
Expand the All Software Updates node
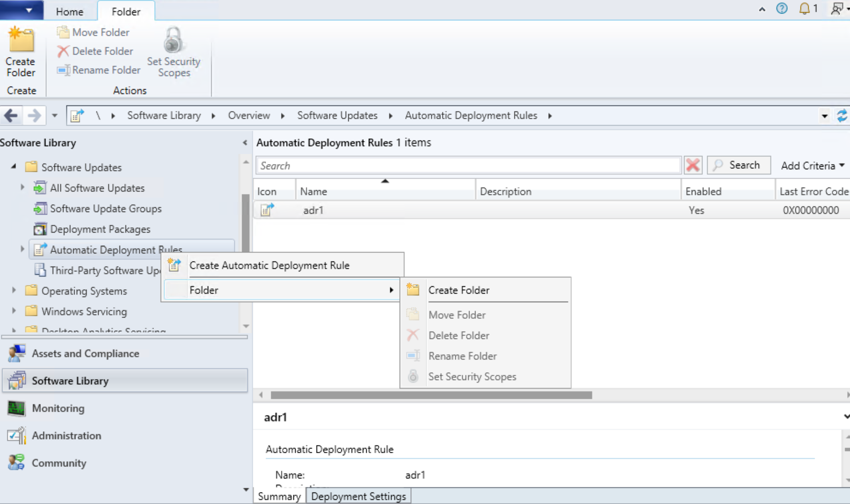23,187
